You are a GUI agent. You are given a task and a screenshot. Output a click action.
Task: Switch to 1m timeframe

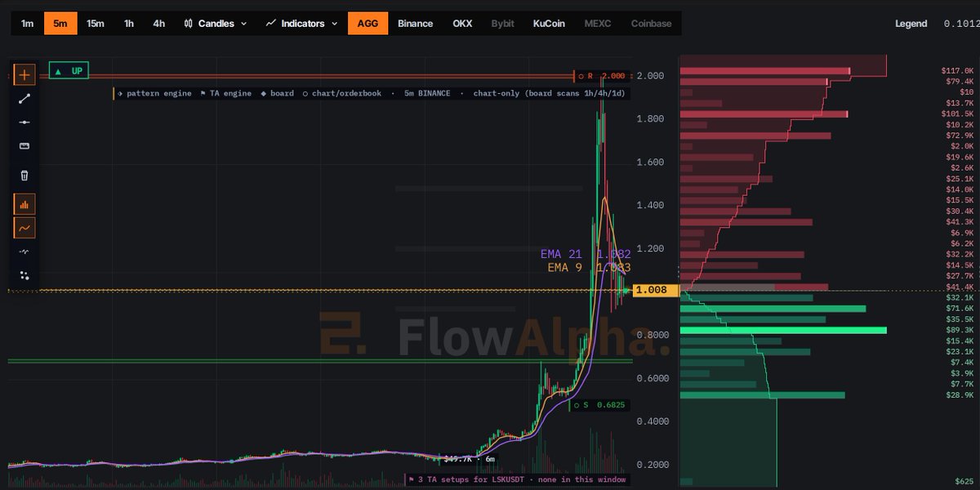coord(27,24)
